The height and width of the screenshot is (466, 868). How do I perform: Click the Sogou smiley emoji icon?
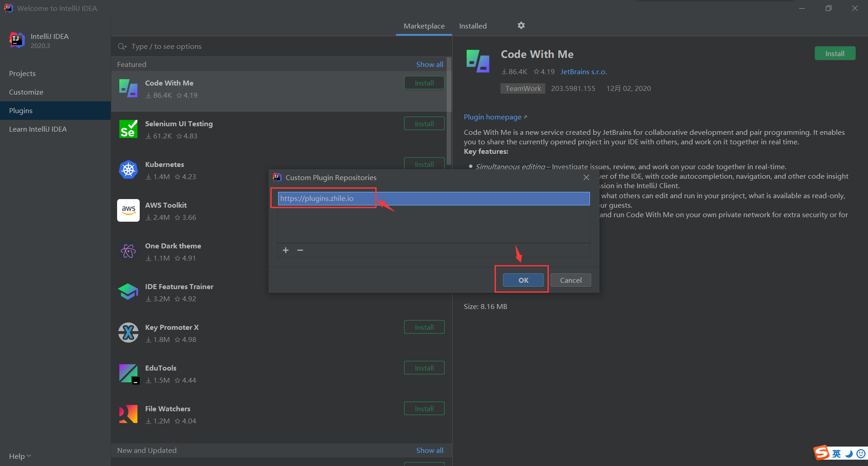[x=861, y=453]
